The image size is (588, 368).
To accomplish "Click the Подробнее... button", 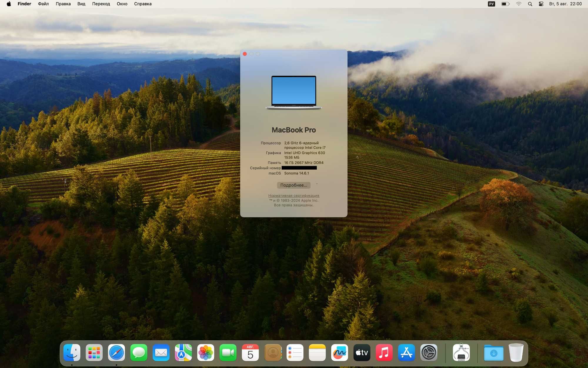I will [x=294, y=185].
